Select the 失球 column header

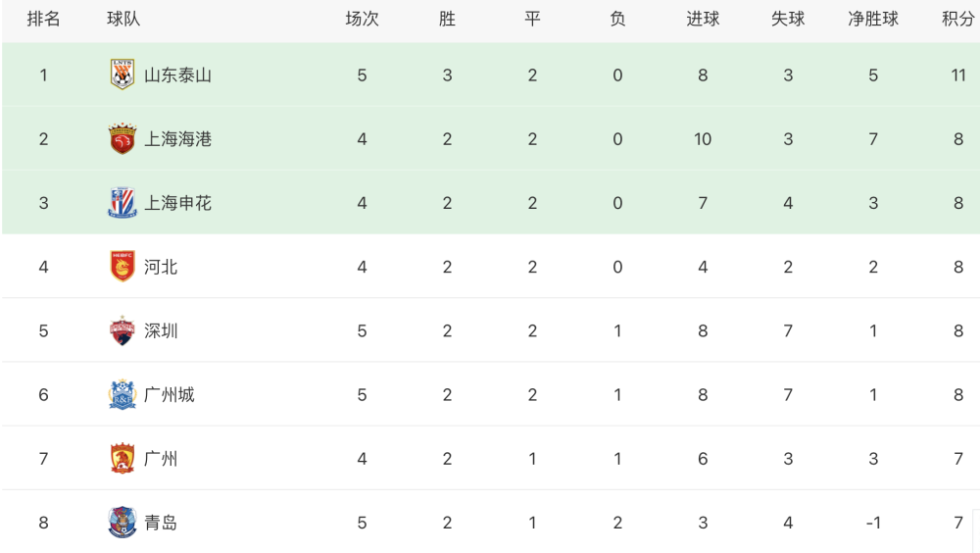[x=788, y=19]
